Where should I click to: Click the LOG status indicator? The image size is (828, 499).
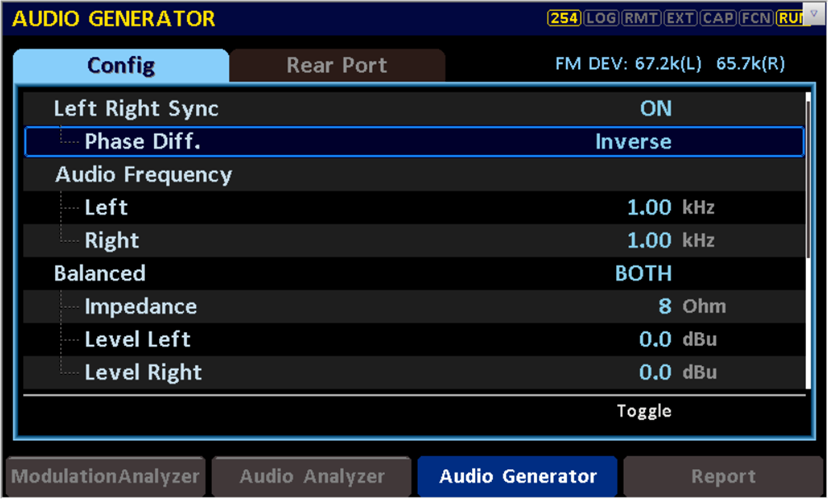pyautogui.click(x=601, y=18)
